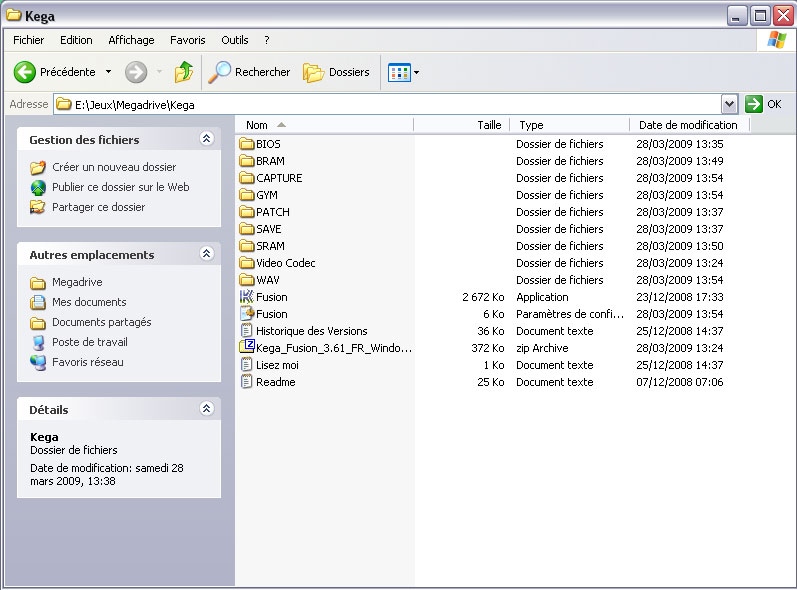This screenshot has width=797, height=590.
Task: Click the date 07/12/2008 07:06 cell
Action: (680, 382)
